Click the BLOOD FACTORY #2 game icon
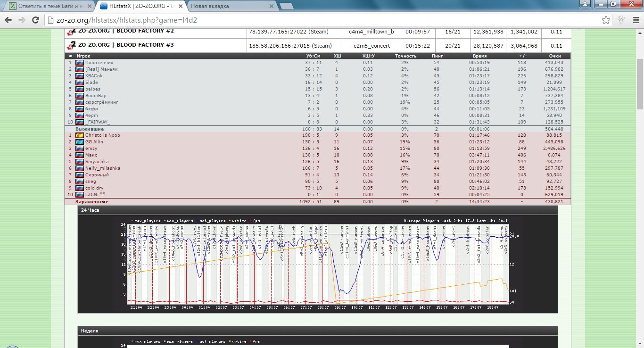This screenshot has width=644, height=348. click(71, 32)
